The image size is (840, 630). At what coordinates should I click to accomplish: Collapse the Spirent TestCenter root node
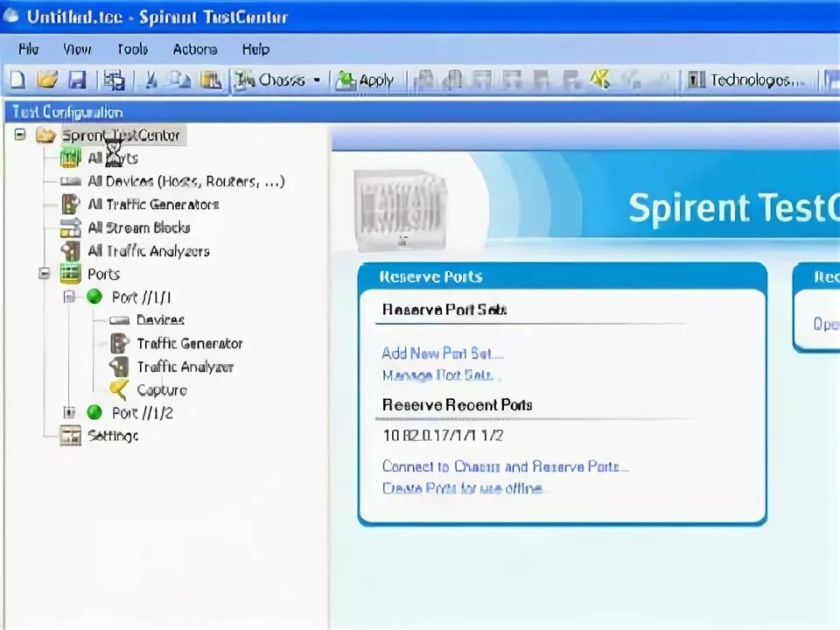pos(20,135)
